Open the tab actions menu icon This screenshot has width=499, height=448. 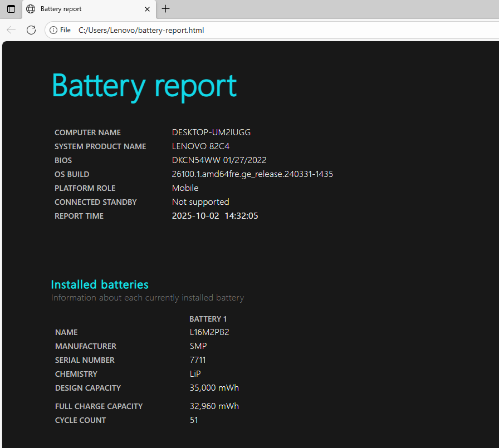[11, 9]
